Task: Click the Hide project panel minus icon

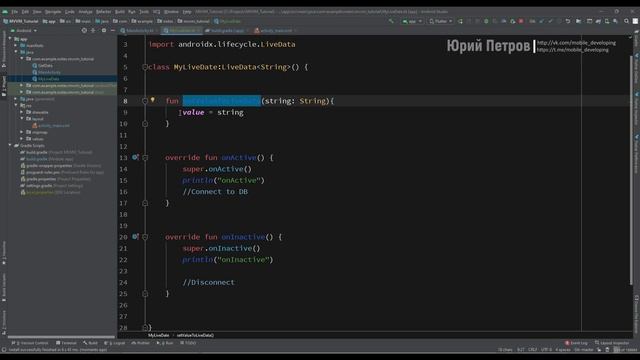Action: [x=113, y=31]
